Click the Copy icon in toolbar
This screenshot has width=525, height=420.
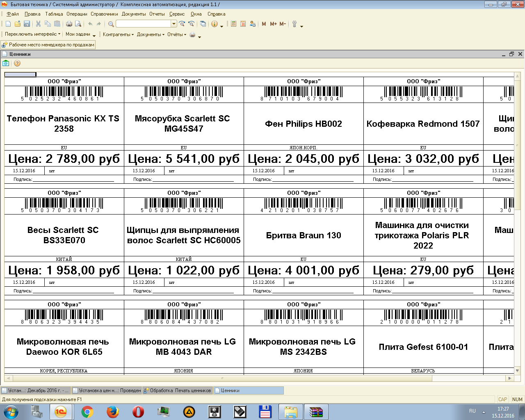[x=48, y=24]
